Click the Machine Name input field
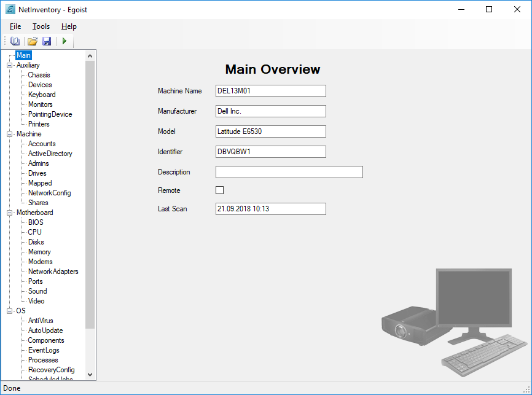 tap(271, 91)
